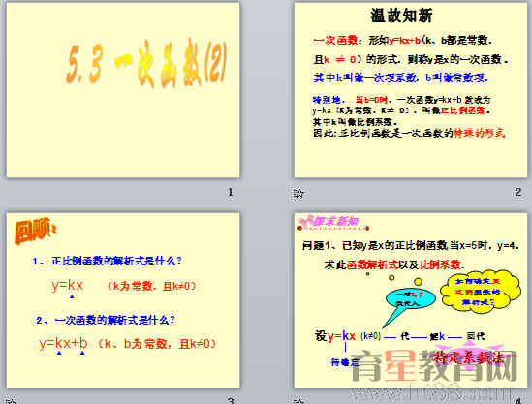Click yellow cloud callout on slide 4
The width and height of the screenshot is (532, 404).
(480, 292)
